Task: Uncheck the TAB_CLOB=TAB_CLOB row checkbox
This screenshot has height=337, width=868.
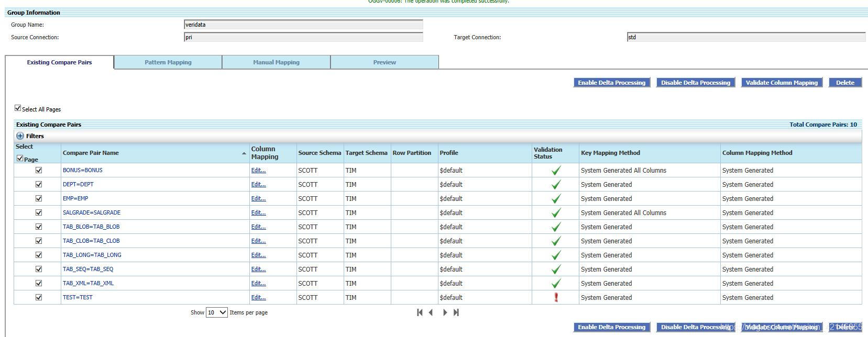Action: (x=39, y=241)
